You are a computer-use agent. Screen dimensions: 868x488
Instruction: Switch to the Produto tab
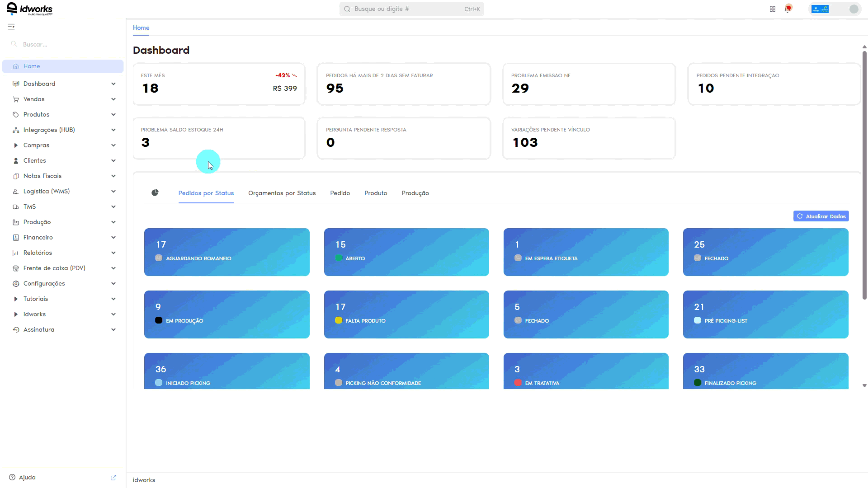click(376, 193)
